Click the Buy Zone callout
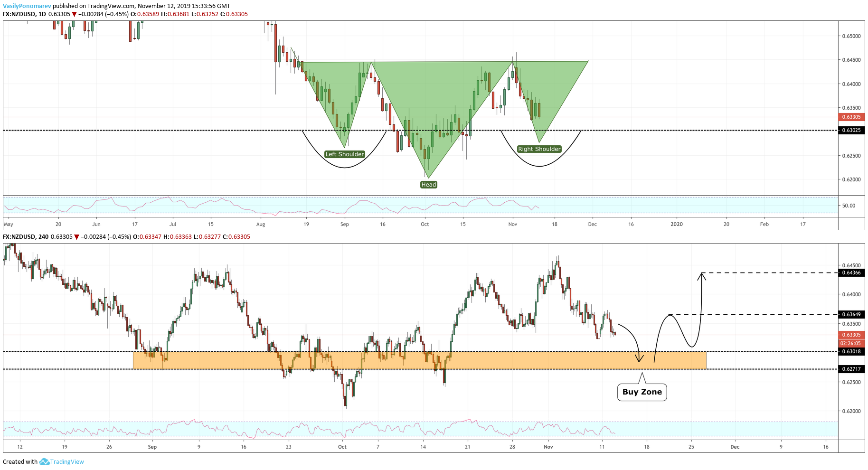This screenshot has width=868, height=470. click(x=642, y=392)
